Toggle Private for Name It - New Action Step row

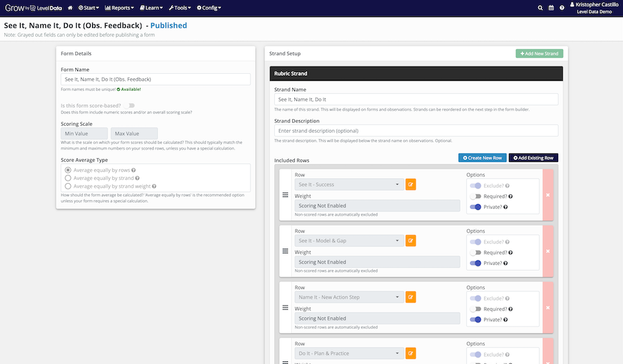475,319
